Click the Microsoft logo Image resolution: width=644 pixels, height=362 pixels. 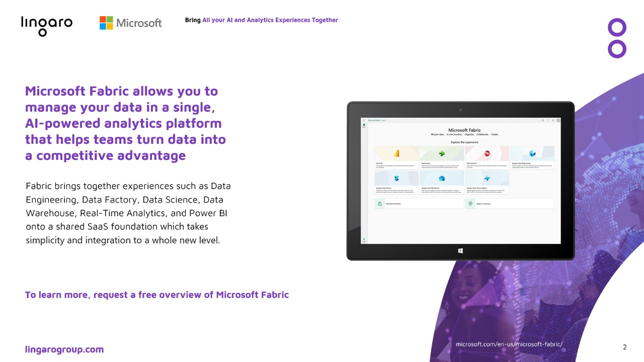click(x=131, y=23)
